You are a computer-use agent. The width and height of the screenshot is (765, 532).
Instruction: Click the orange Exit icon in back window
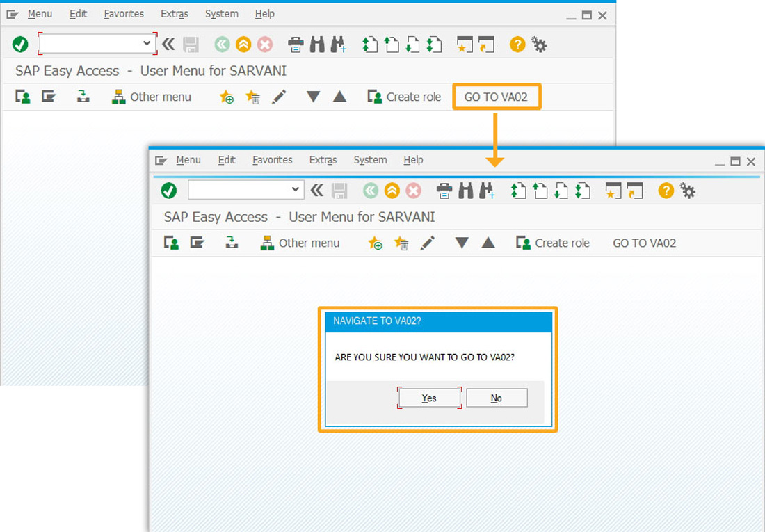[x=243, y=45]
